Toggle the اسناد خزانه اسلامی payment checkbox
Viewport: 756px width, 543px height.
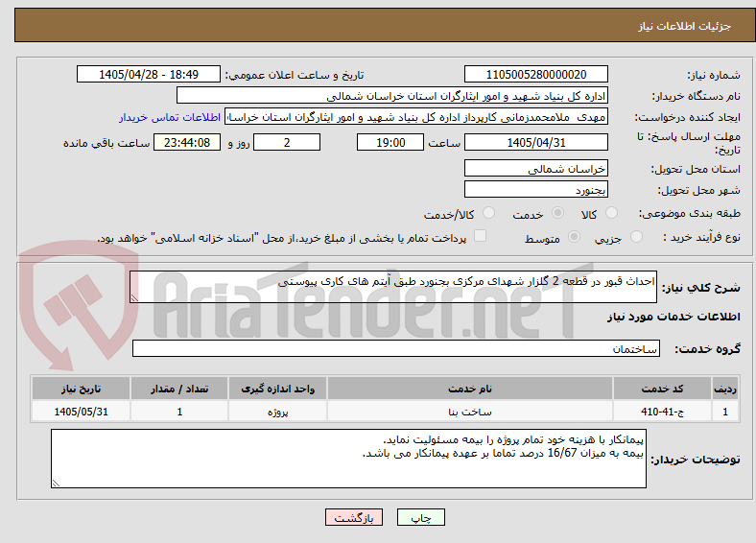click(x=481, y=236)
